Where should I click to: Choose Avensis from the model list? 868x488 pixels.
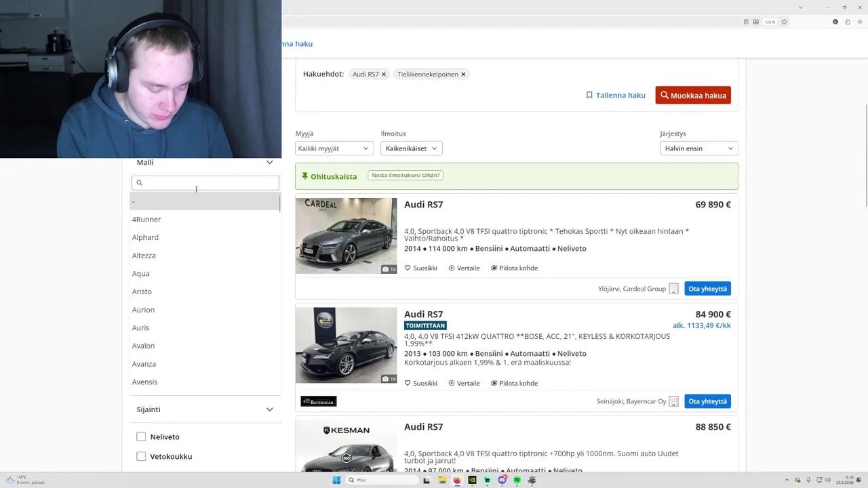[204, 382]
